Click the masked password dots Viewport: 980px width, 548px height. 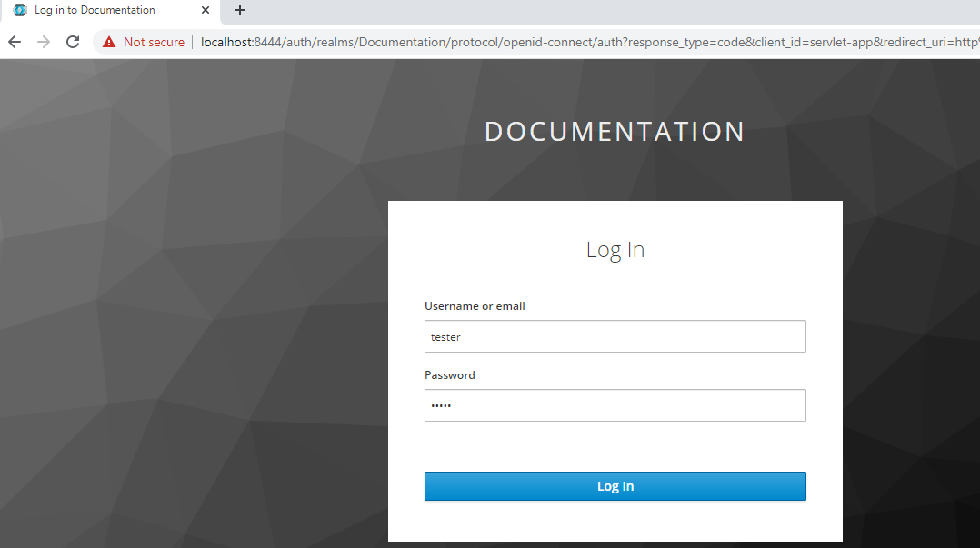[440, 405]
